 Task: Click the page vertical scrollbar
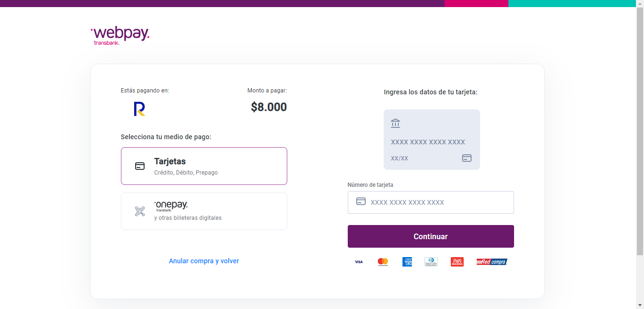(640, 142)
